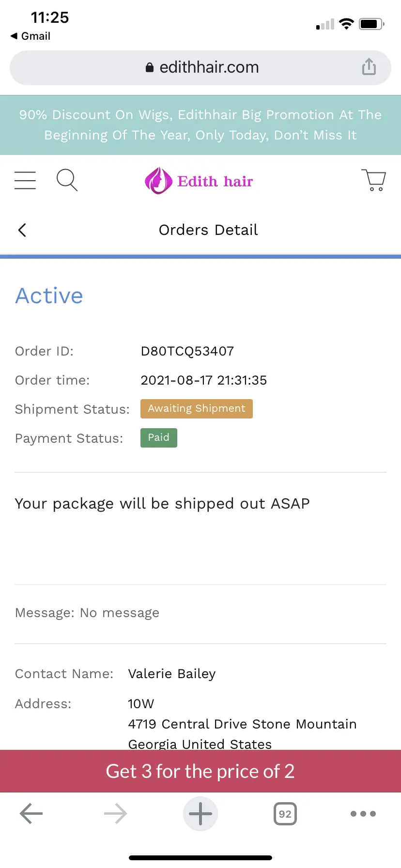
Task: Open the browser three-dot menu
Action: [363, 814]
